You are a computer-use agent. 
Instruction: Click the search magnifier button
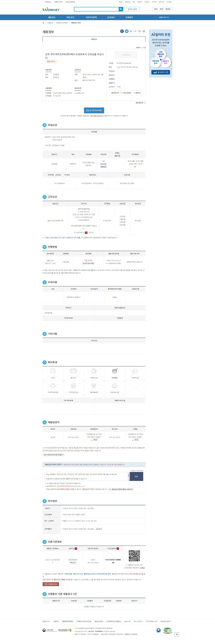[x=121, y=9]
